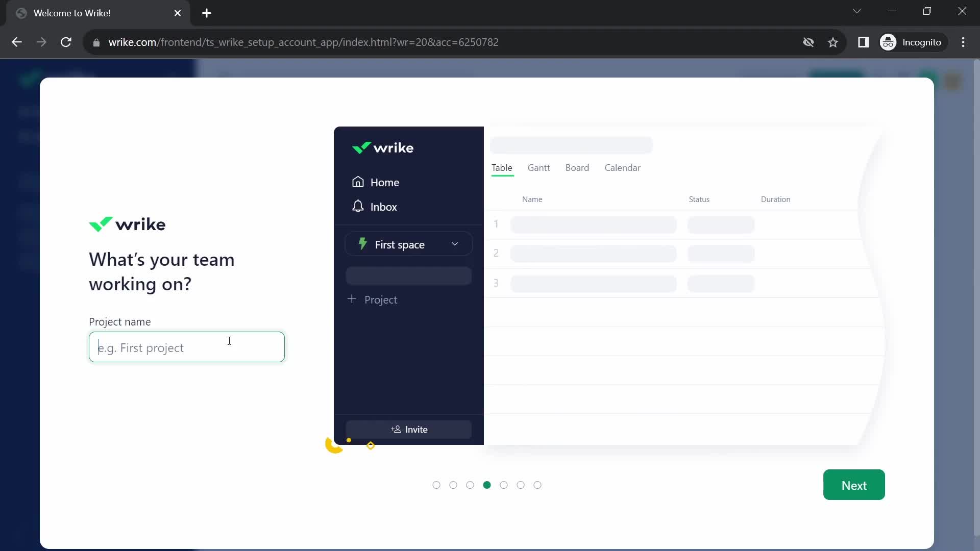Go to seventh onboarding step dot
The image size is (980, 551).
pos(537,485)
